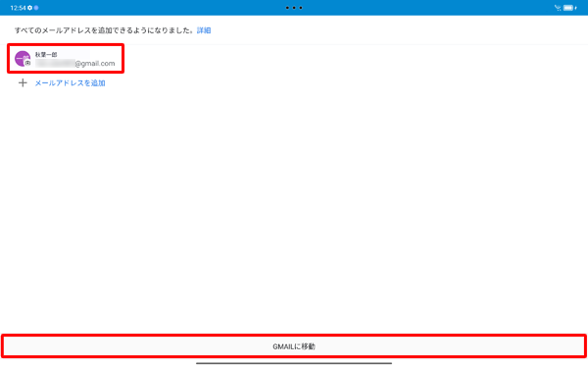588x368 pixels.
Task: Tap the Wi-Fi signal icon in status bar
Action: [x=558, y=8]
